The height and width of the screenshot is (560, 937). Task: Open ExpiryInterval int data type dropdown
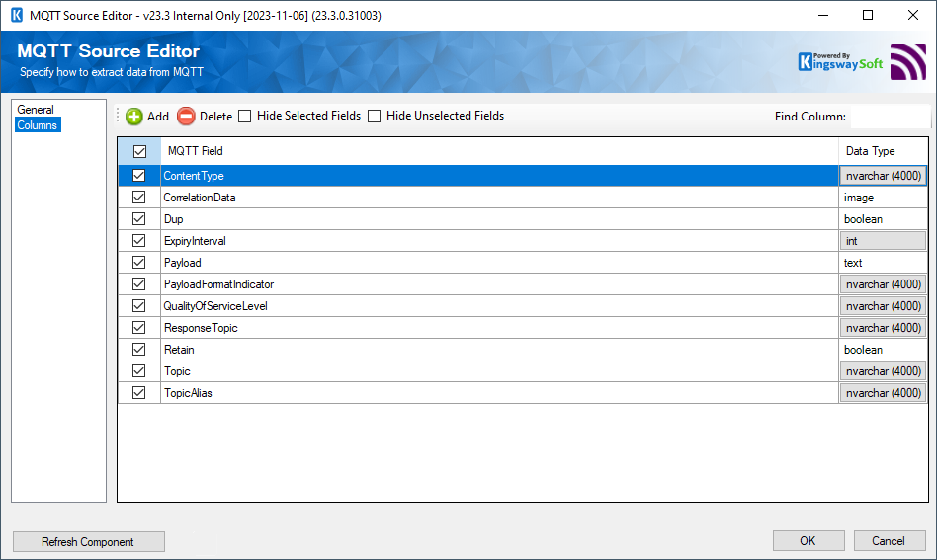coord(884,241)
